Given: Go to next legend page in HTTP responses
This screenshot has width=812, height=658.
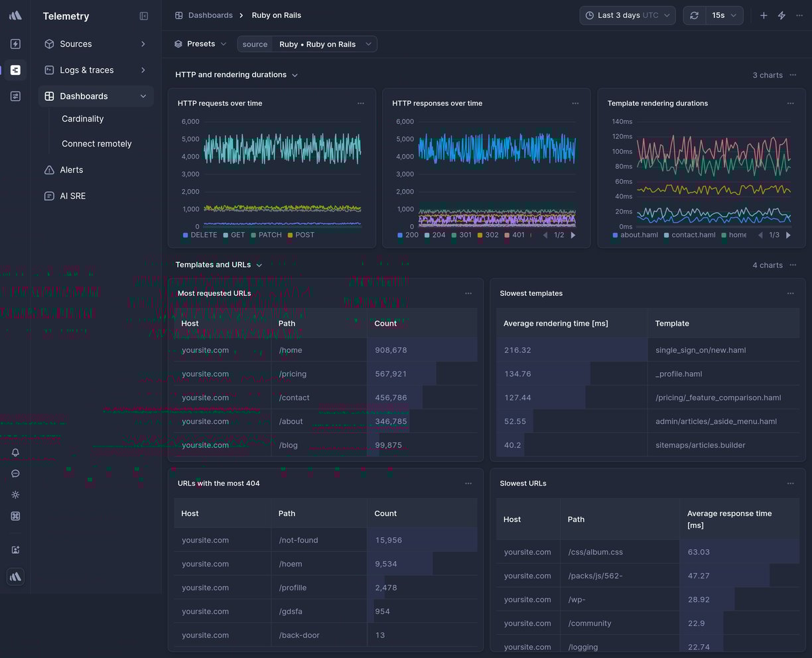Looking at the screenshot, I should tap(573, 235).
